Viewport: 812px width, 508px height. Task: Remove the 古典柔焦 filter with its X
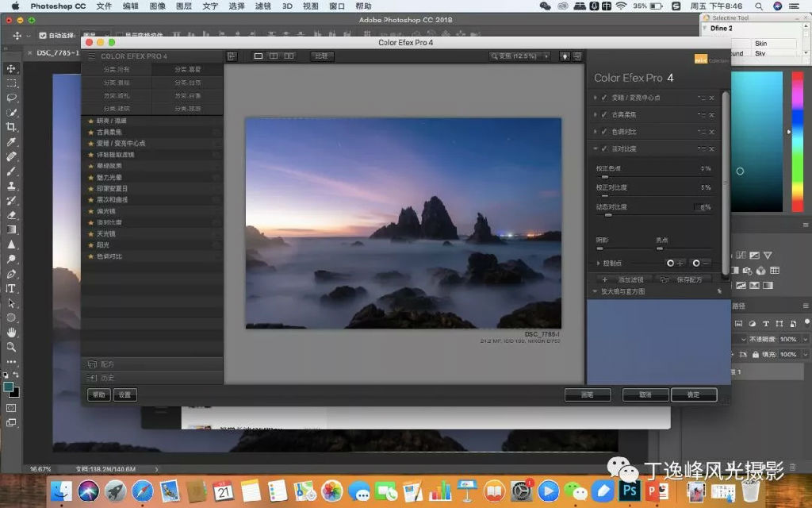(712, 115)
